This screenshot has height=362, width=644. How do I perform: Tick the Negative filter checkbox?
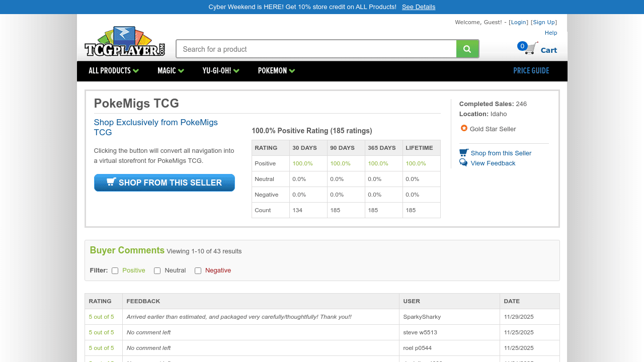pyautogui.click(x=198, y=270)
